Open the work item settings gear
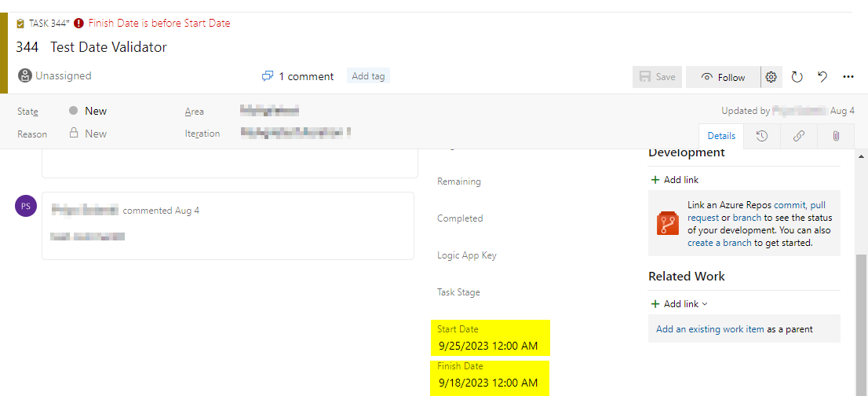This screenshot has width=868, height=396. (x=771, y=77)
